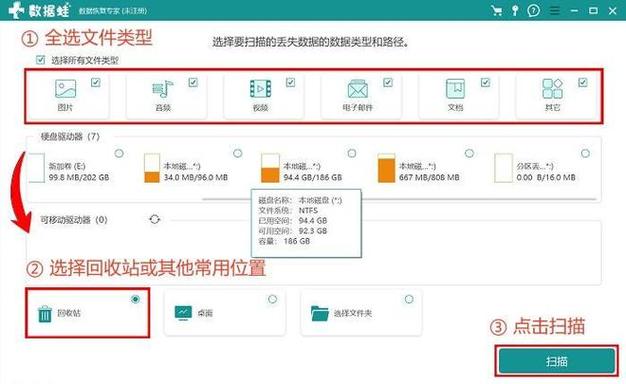Click the 文件系统 NTFS tooltip line
The image size is (626, 384).
pyautogui.click(x=288, y=210)
